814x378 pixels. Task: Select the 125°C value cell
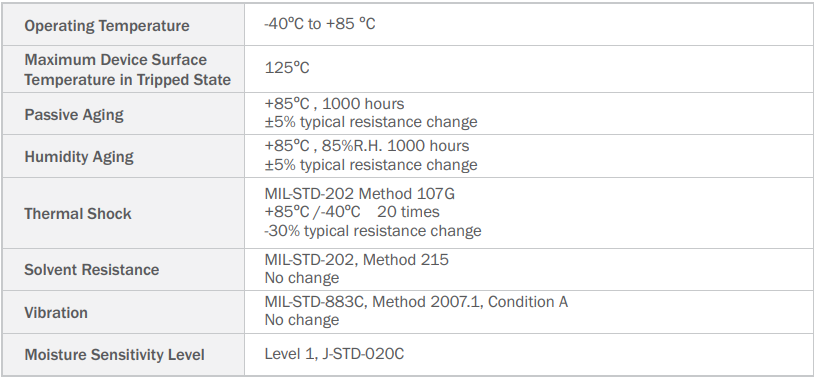coord(287,68)
